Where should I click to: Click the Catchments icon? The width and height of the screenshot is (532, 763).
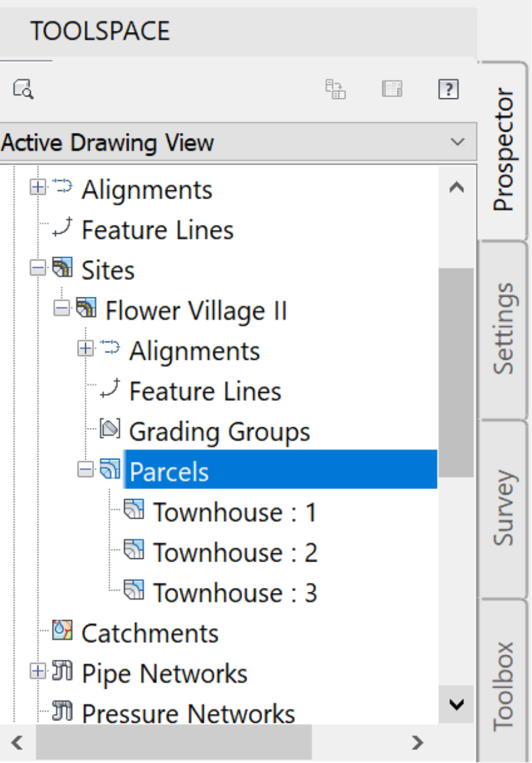coord(63,631)
